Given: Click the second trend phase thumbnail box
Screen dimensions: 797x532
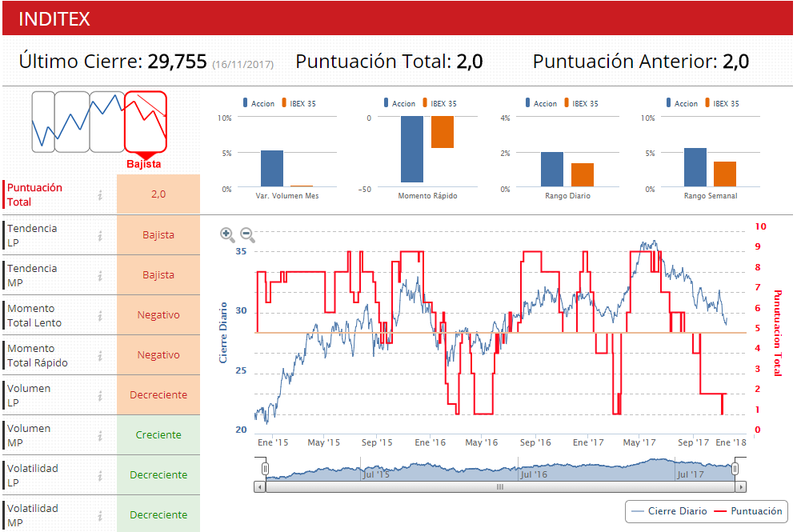Looking at the screenshot, I should [x=72, y=122].
